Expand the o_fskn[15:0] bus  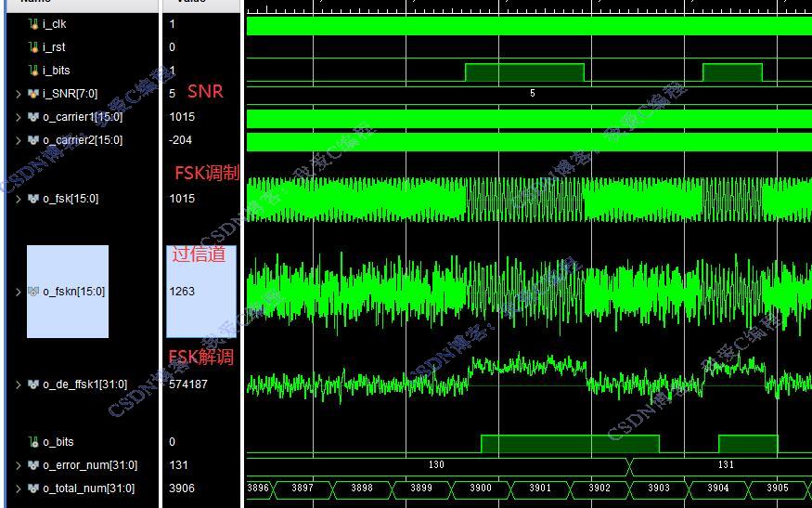(x=19, y=292)
